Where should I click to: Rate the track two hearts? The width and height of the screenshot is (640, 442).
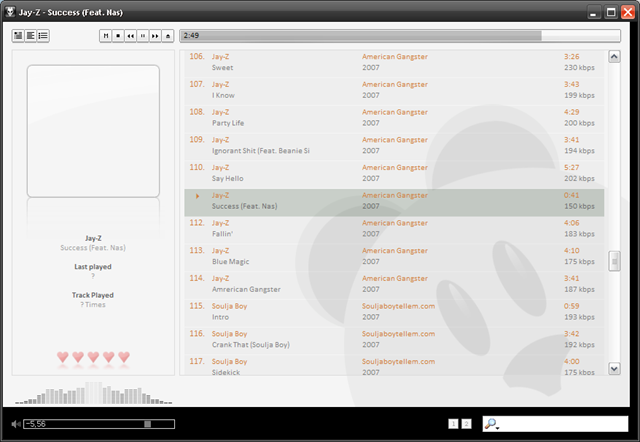[78, 357]
